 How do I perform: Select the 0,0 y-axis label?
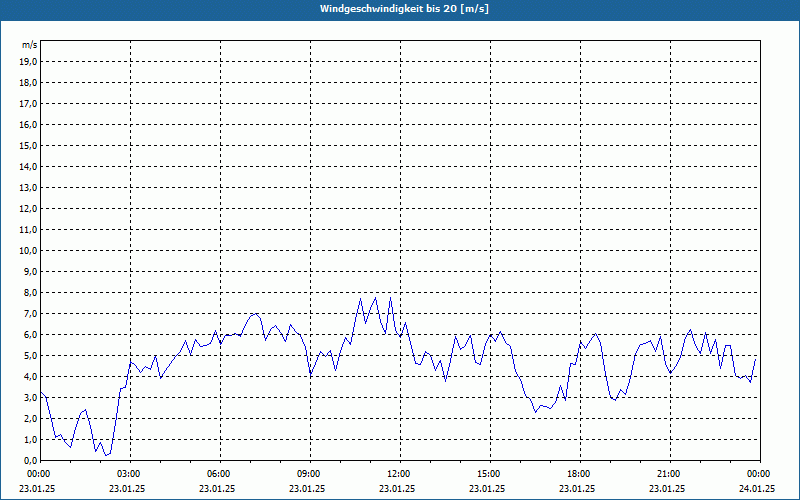point(30,460)
